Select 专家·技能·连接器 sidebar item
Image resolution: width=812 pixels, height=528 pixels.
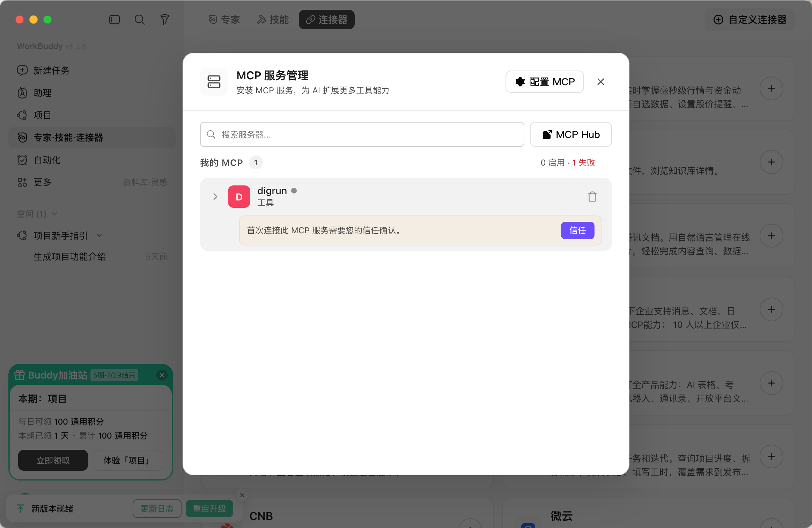(x=92, y=138)
